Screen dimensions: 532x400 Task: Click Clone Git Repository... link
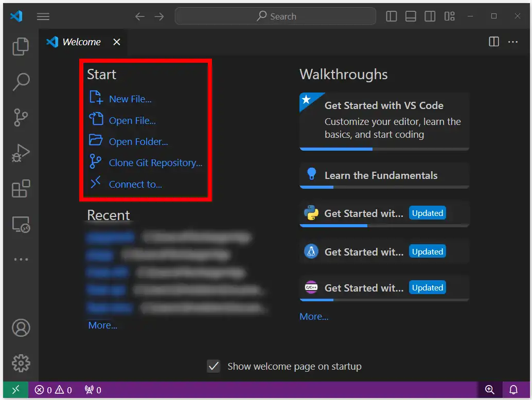point(156,162)
